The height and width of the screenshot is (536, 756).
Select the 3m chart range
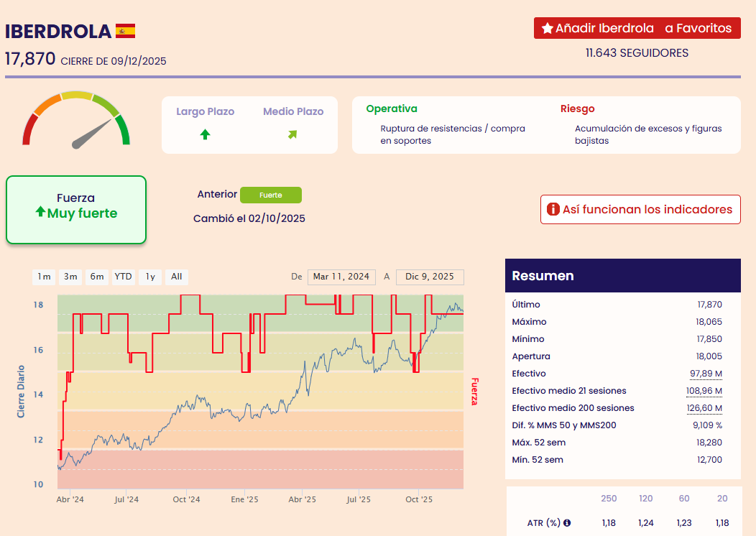point(70,277)
